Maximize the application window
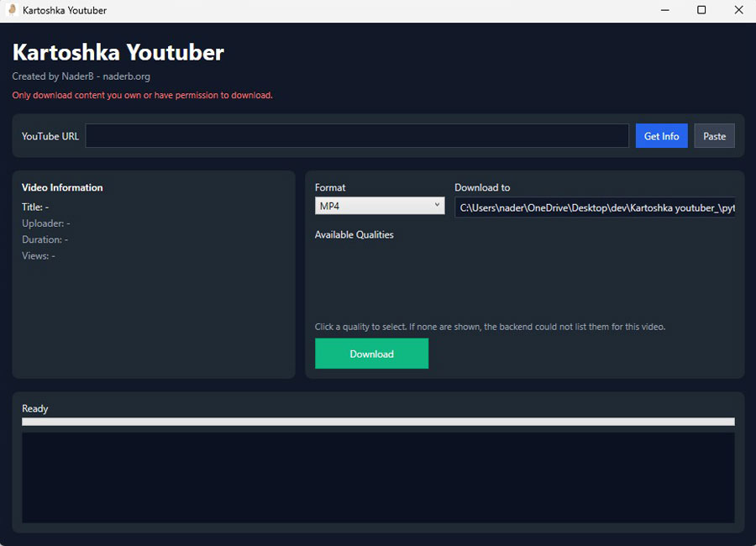756x546 pixels. 701,9
